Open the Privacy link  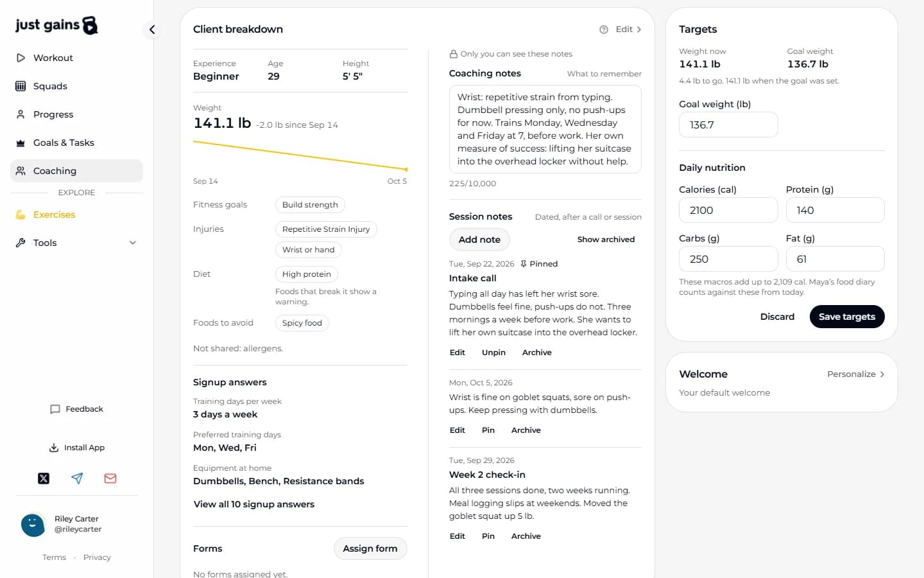click(x=97, y=557)
